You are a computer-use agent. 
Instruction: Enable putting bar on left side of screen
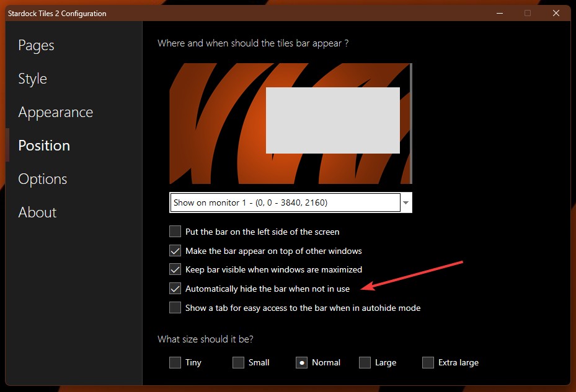coord(175,232)
